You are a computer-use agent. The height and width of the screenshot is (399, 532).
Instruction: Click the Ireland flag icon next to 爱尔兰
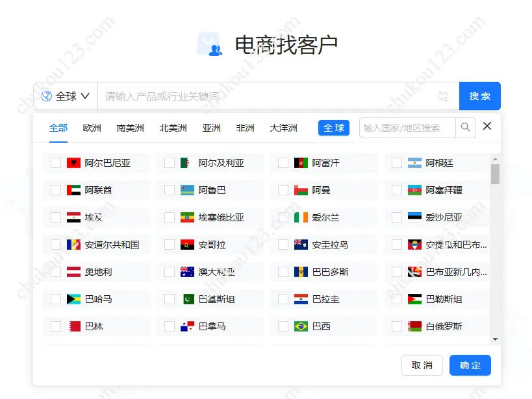301,217
